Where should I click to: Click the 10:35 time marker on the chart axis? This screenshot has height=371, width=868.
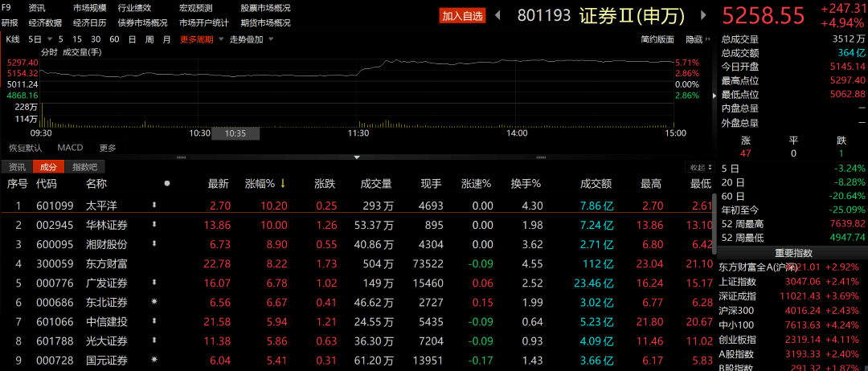235,133
